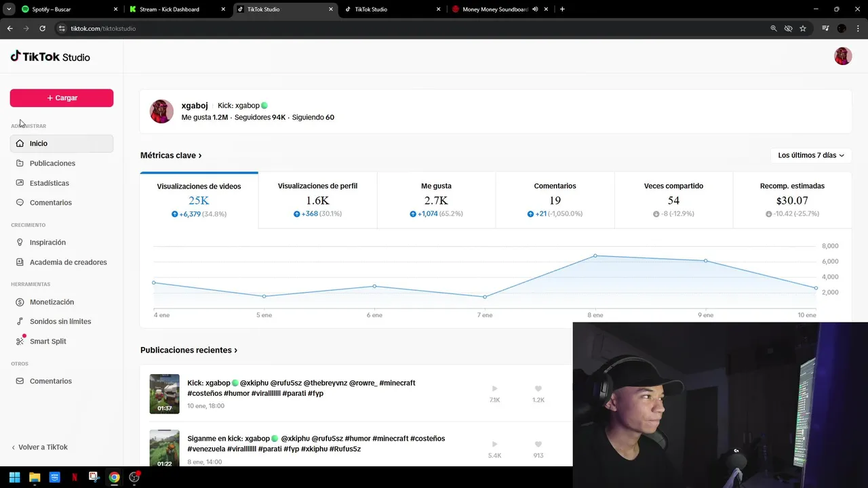Click the 8 ene chart data point
This screenshot has height=488, width=868.
595,256
